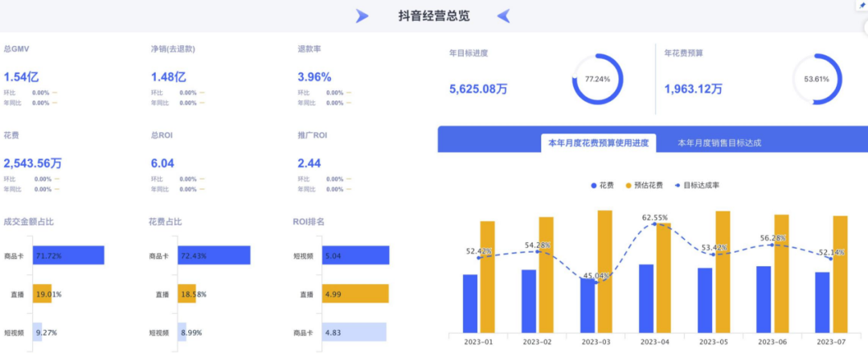Viewport: 868px width, 354px height.
Task: Click the 花费占比 section heading
Action: [165, 222]
